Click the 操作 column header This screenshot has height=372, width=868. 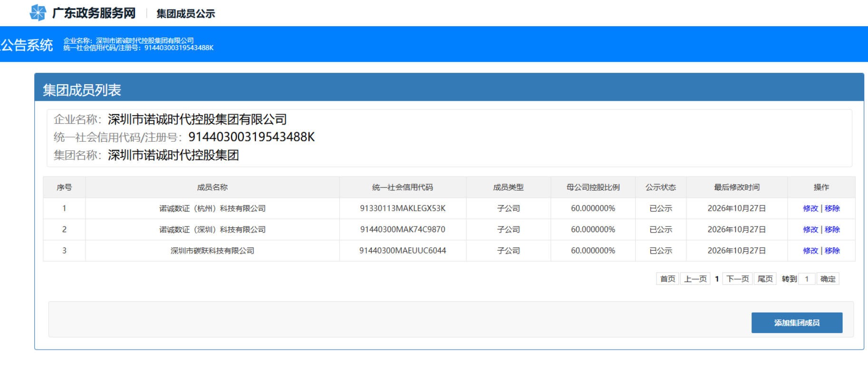click(x=821, y=187)
